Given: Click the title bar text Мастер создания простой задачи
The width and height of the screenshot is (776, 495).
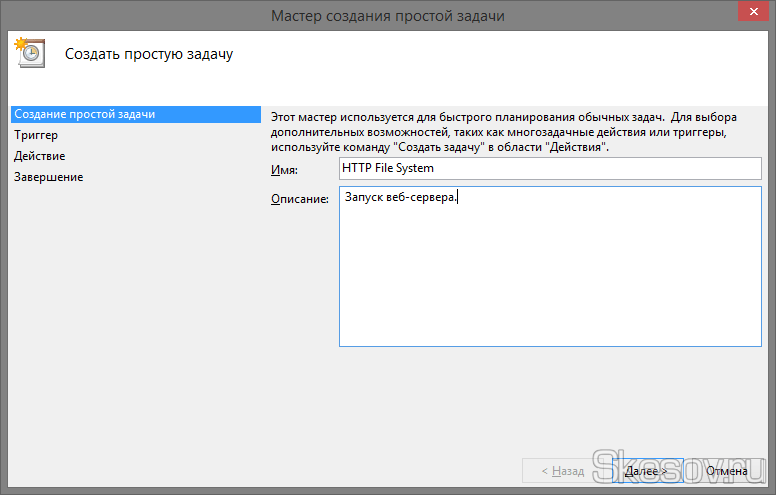Looking at the screenshot, I should pyautogui.click(x=388, y=16).
